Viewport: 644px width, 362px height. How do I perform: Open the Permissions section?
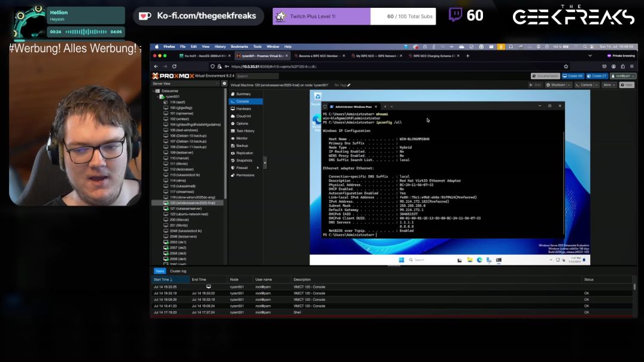click(245, 175)
